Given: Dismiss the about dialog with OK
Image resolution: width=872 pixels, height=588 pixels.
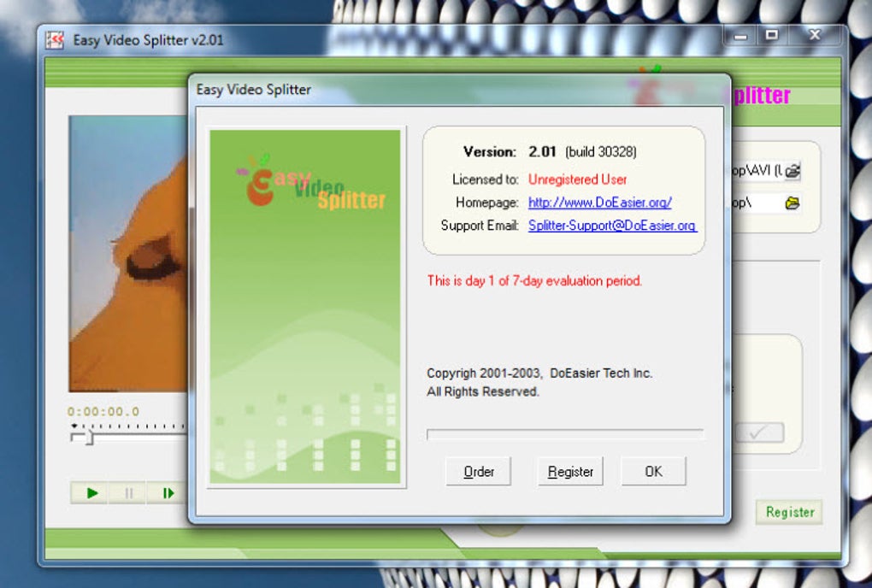Looking at the screenshot, I should point(653,471).
